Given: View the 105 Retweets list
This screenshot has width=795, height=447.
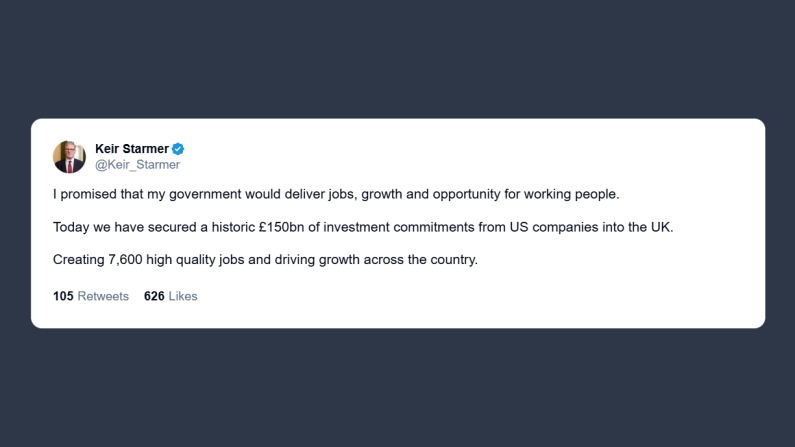Looking at the screenshot, I should pyautogui.click(x=91, y=296).
